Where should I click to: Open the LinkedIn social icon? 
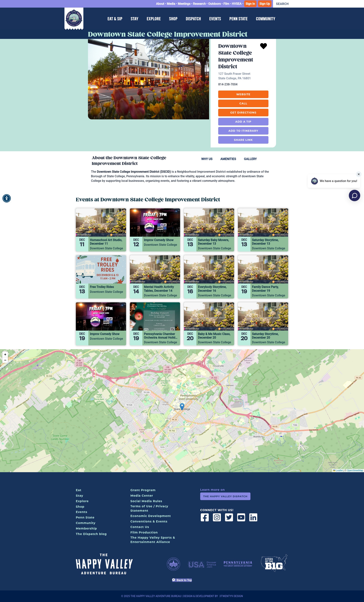pyautogui.click(x=253, y=517)
